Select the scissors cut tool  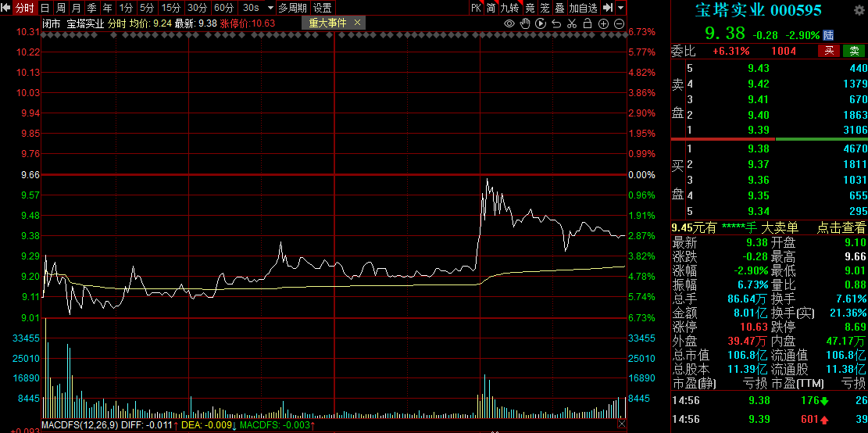(572, 23)
